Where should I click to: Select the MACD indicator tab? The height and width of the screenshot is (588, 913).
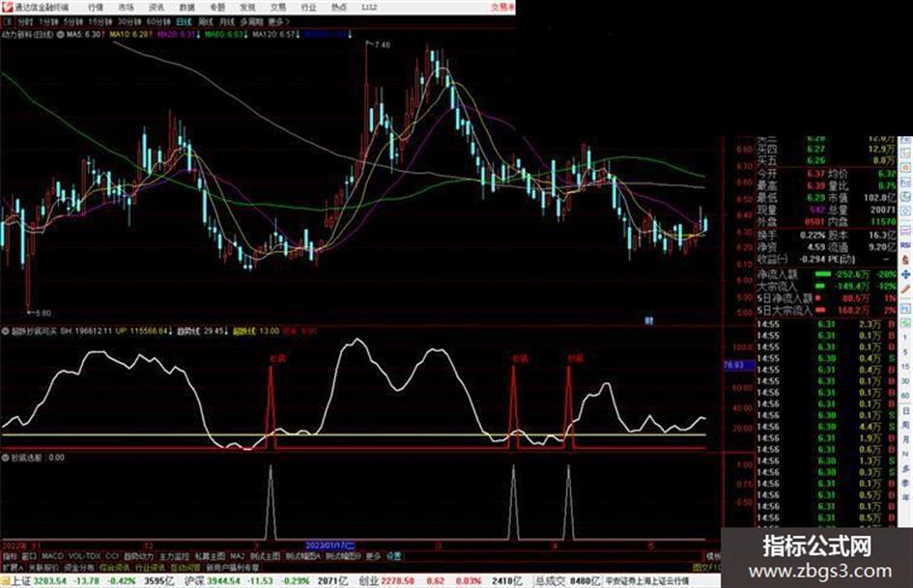[x=52, y=556]
